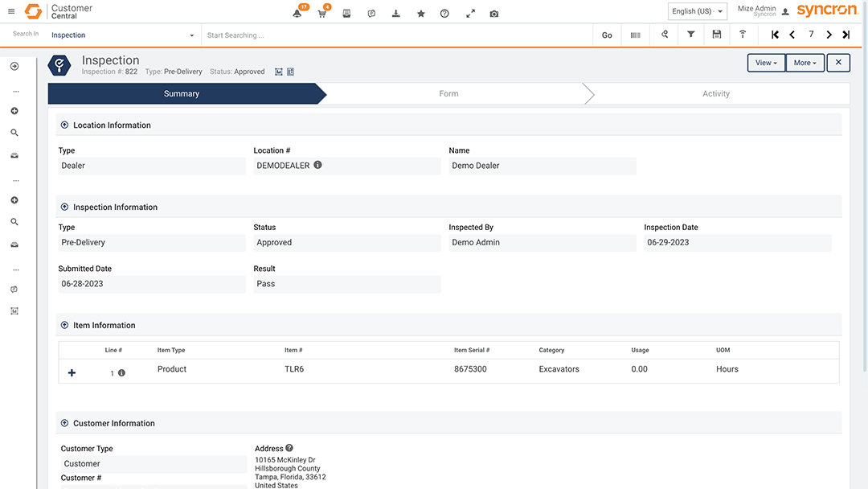
Task: Click Item # TLR6 cell
Action: (294, 369)
